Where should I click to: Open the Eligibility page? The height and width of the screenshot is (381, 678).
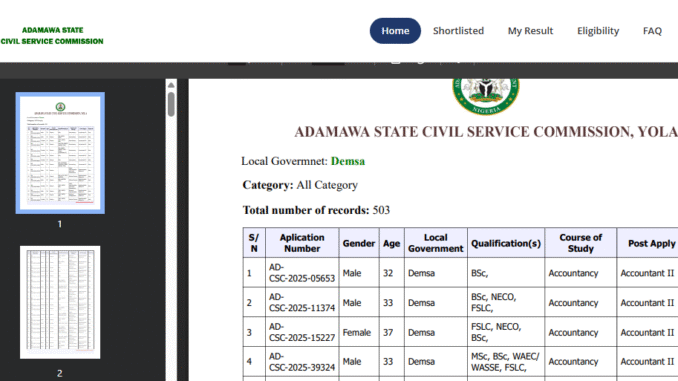pos(598,31)
